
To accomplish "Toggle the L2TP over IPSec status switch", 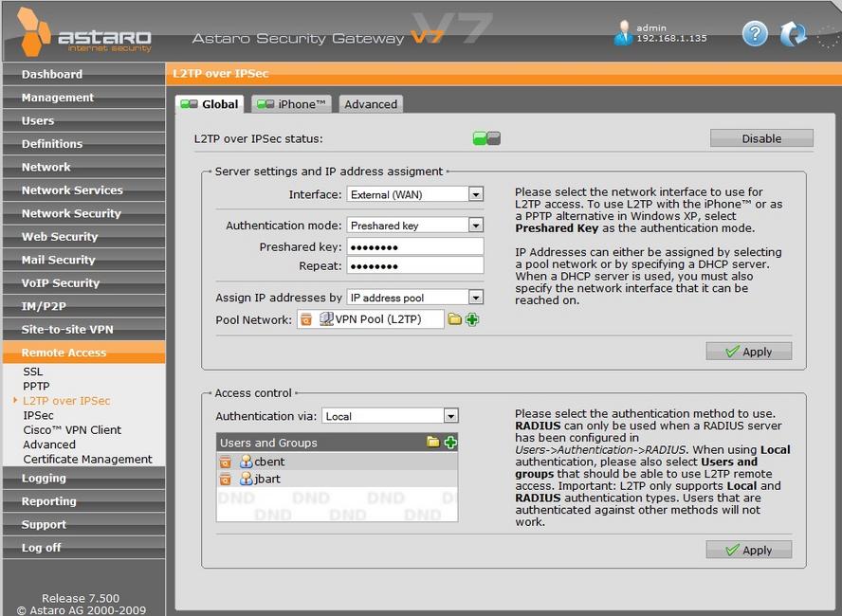I will (x=486, y=138).
